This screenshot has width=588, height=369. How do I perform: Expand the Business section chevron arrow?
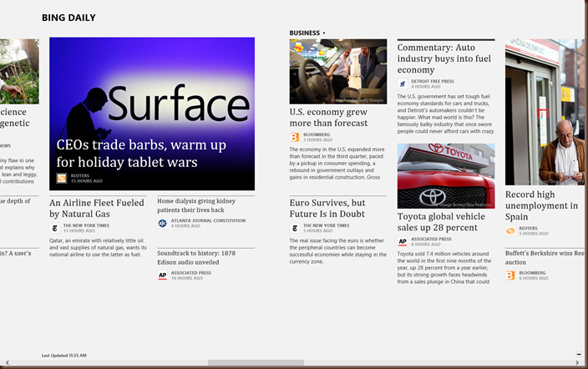[324, 33]
